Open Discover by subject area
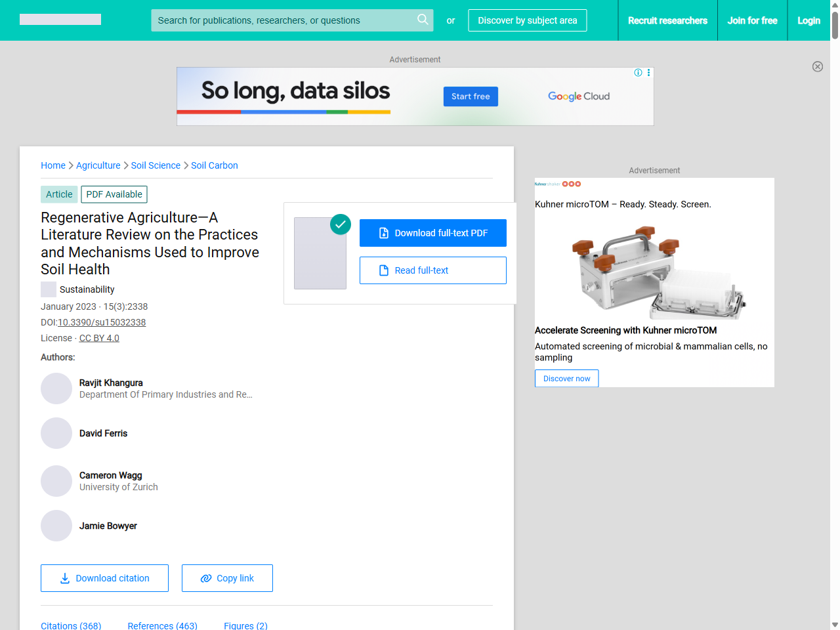This screenshot has width=840, height=630. coord(528,20)
